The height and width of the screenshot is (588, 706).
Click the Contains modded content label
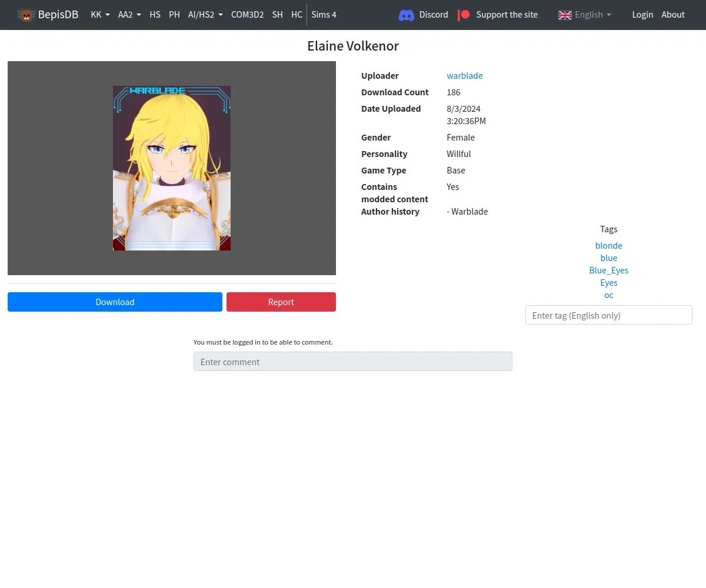[395, 193]
